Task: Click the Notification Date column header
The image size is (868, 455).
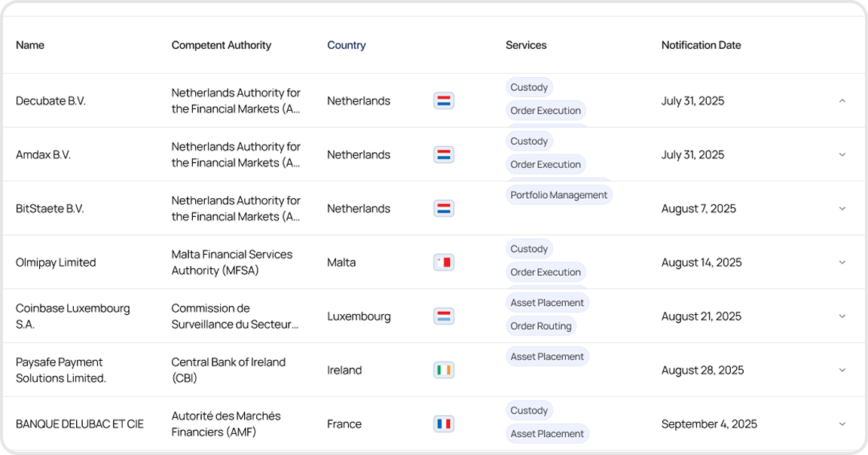Action: [x=701, y=45]
